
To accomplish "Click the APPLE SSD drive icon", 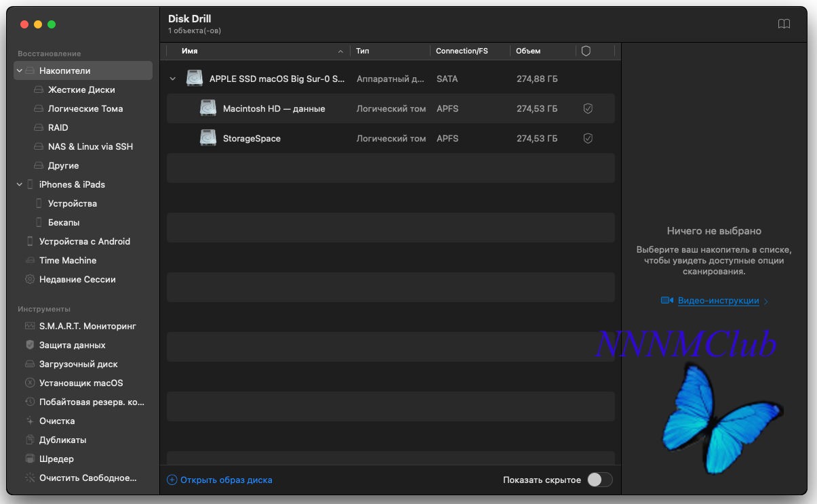I will [195, 79].
